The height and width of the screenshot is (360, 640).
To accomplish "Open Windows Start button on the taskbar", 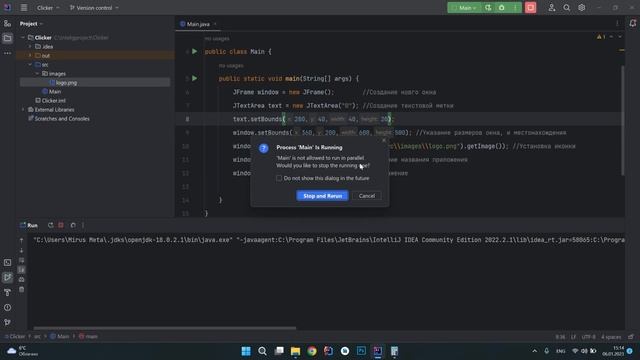I will click(246, 351).
